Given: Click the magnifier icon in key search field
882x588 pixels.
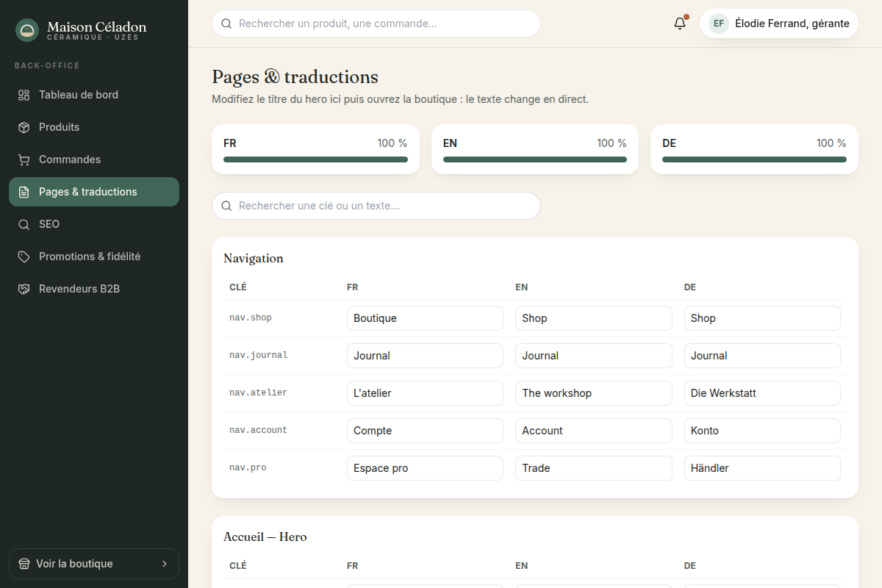Looking at the screenshot, I should 226,206.
